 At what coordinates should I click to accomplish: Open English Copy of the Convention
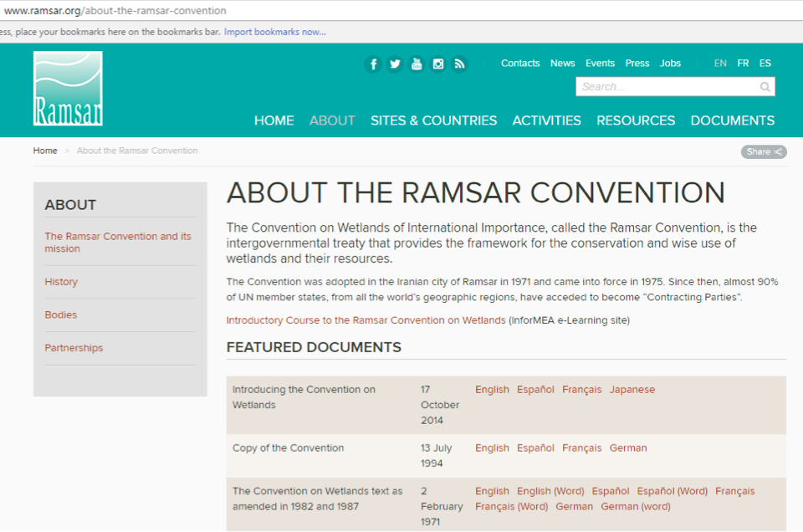click(492, 448)
